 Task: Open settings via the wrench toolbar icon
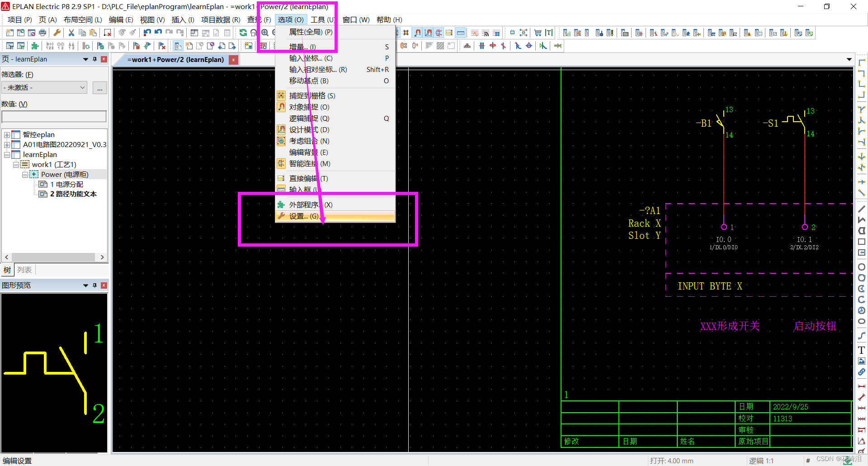[x=57, y=33]
